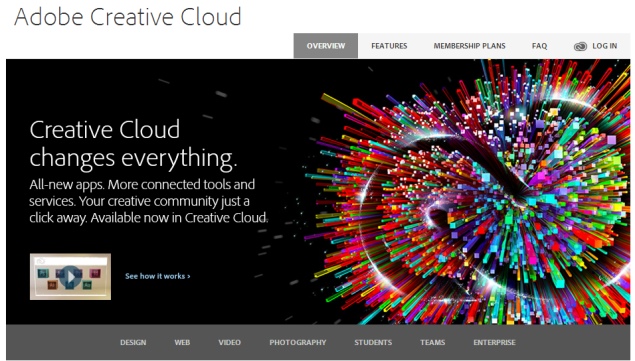
Task: Open the Photography category
Action: click(x=298, y=342)
